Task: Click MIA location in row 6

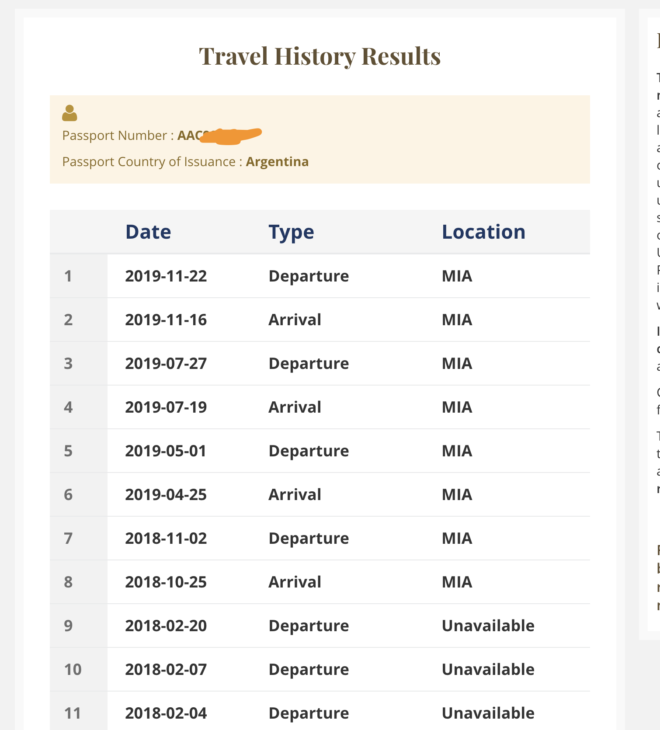Action: (457, 494)
